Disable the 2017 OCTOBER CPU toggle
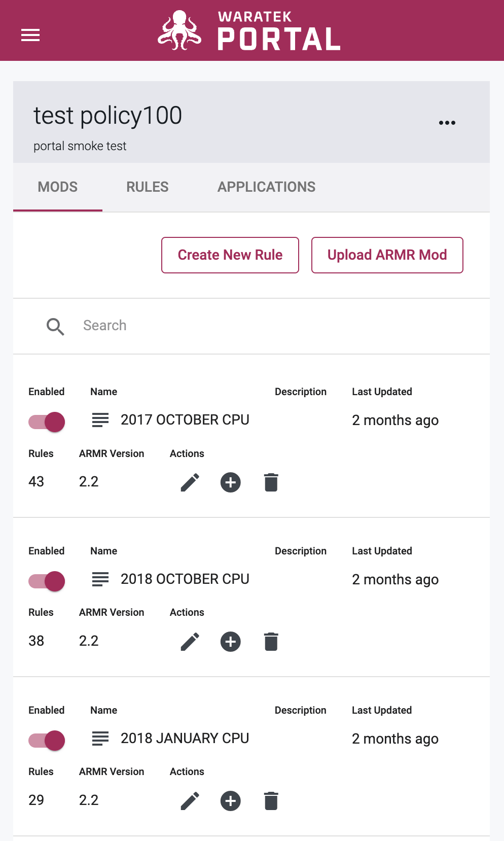 point(47,422)
